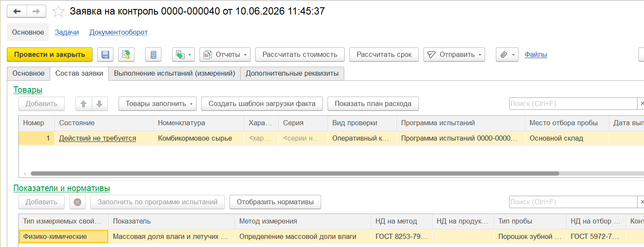The image size is (644, 247).
Task: Open Товары заполнить dropdown
Action: [158, 104]
